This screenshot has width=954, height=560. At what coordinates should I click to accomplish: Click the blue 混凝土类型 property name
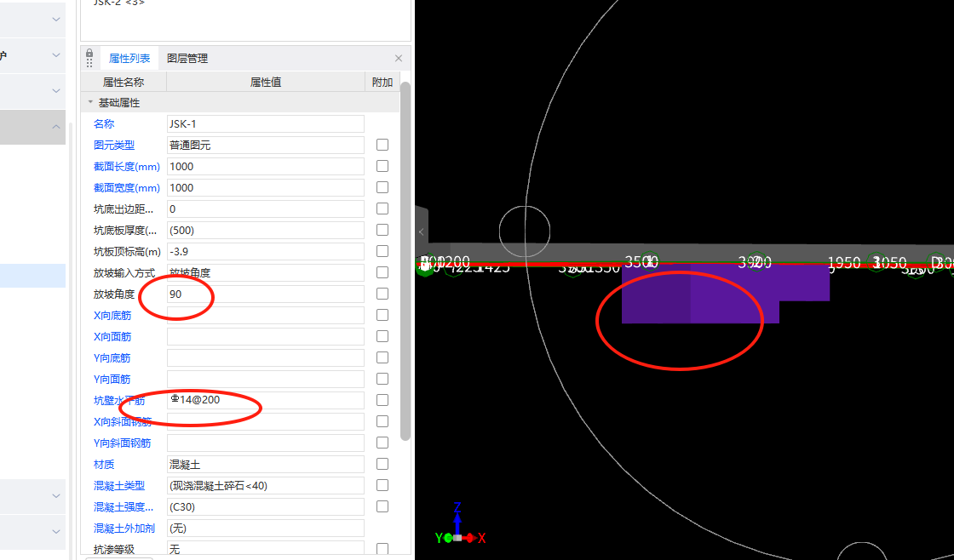[119, 486]
